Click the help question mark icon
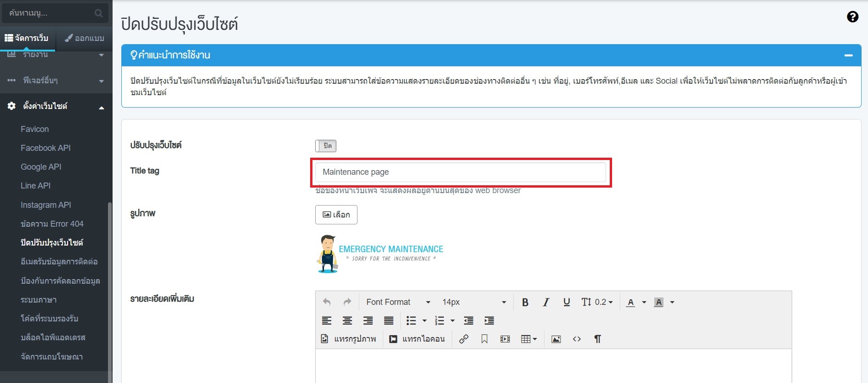The width and height of the screenshot is (868, 383). click(852, 17)
